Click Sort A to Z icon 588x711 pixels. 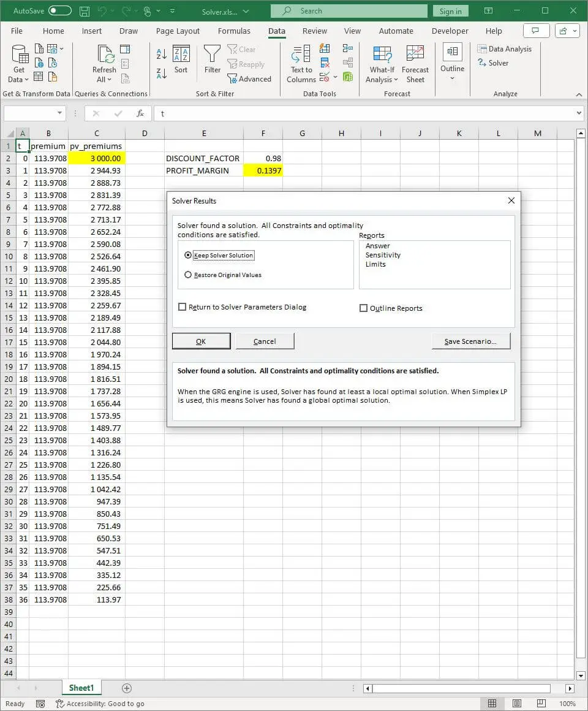click(x=161, y=55)
